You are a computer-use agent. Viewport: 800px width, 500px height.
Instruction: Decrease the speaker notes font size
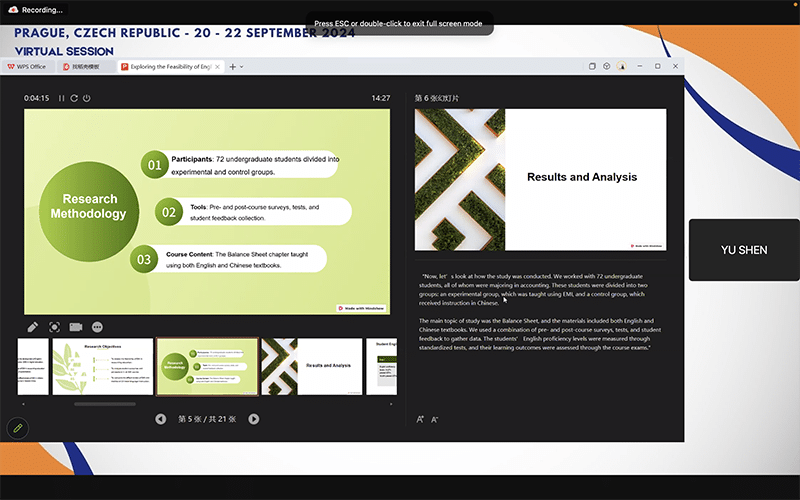435,419
